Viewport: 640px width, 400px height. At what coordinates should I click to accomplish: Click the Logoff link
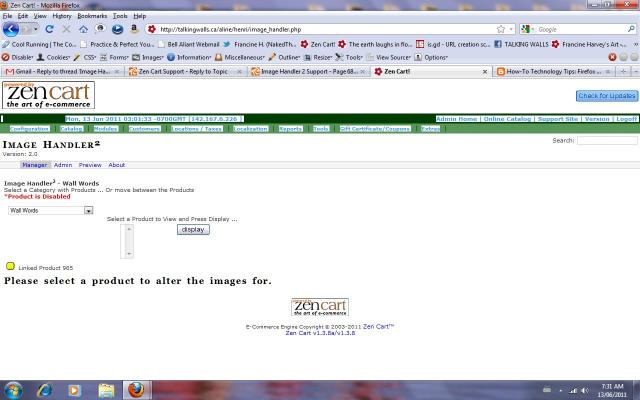pyautogui.click(x=626, y=119)
